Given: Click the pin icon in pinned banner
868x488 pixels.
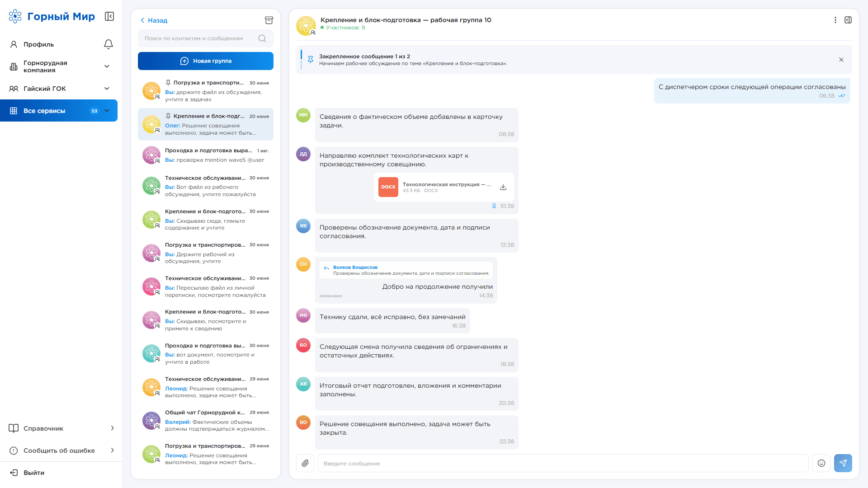Looking at the screenshot, I should [311, 60].
